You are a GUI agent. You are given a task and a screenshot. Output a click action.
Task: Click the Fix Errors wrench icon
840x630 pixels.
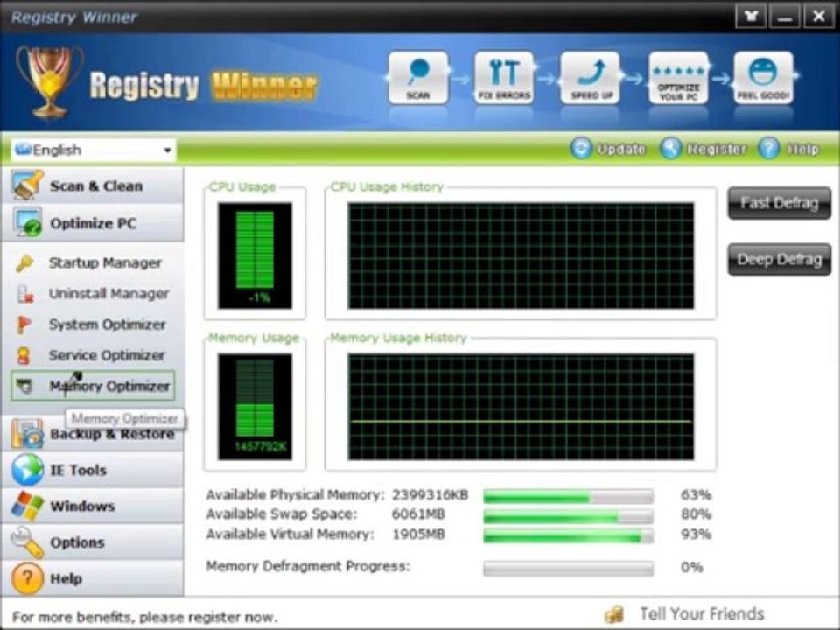[504, 77]
